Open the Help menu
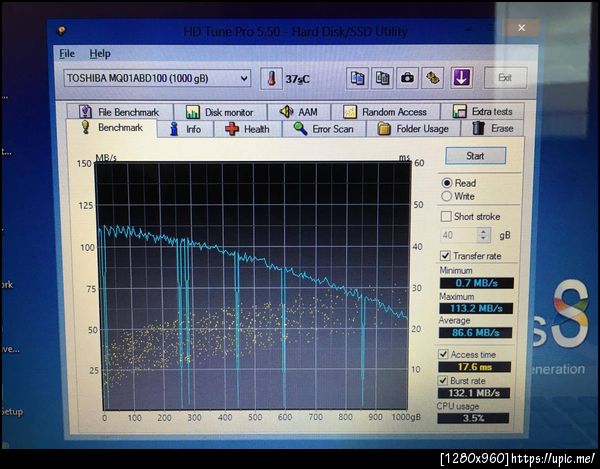This screenshot has width=600, height=469. 100,54
